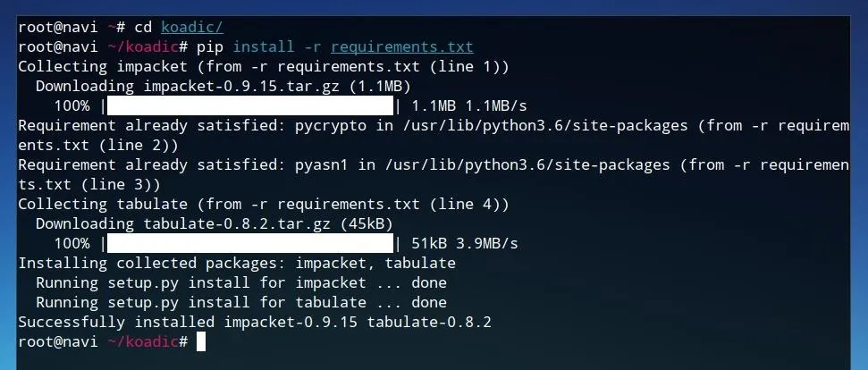The height and width of the screenshot is (370, 868).
Task: Click the impacket download progress bar
Action: pyautogui.click(x=249, y=105)
